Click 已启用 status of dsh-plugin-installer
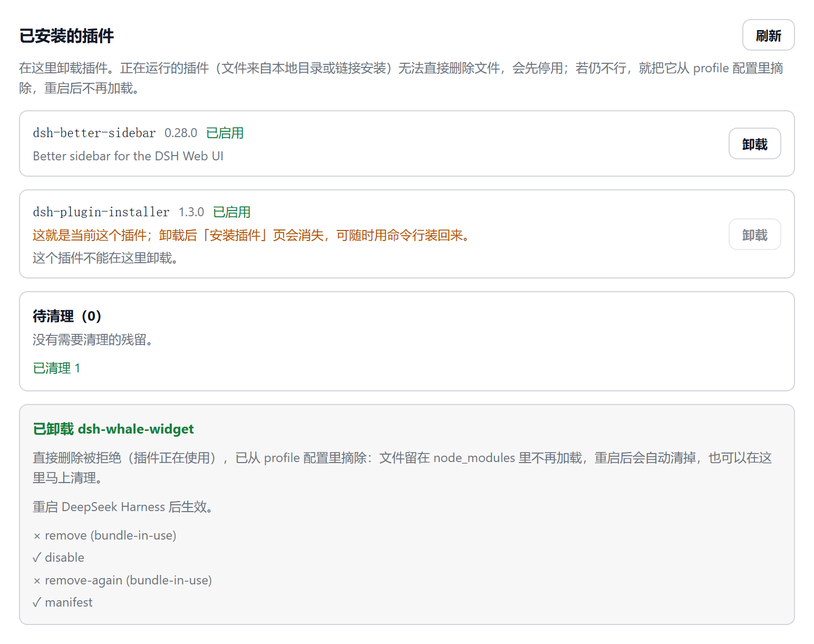The image size is (814, 644). pyautogui.click(x=232, y=212)
